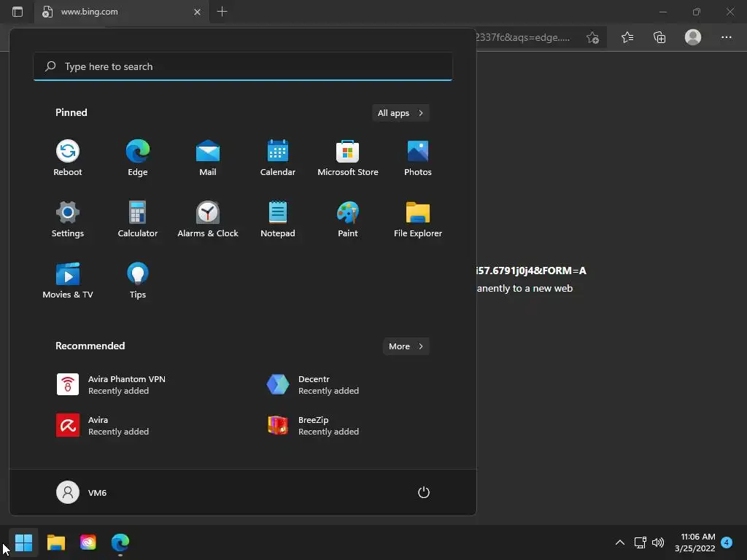The height and width of the screenshot is (560, 747).
Task: Open the Mail app
Action: pos(208,158)
